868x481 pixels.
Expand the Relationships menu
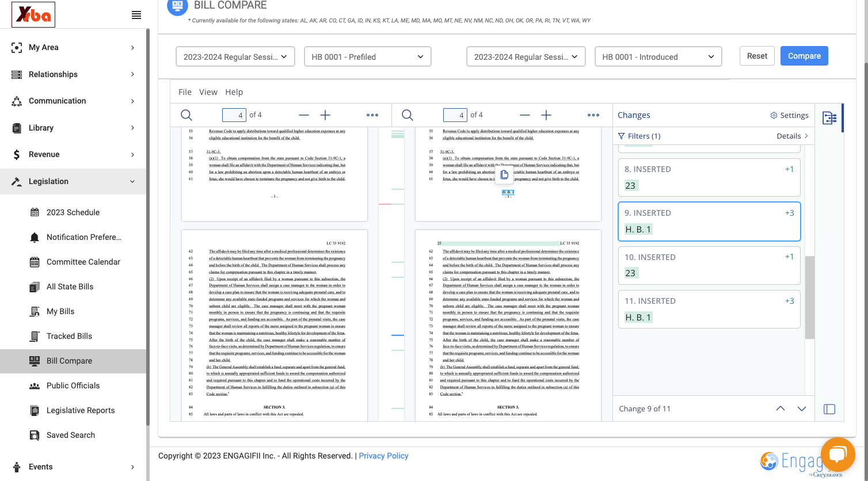73,74
